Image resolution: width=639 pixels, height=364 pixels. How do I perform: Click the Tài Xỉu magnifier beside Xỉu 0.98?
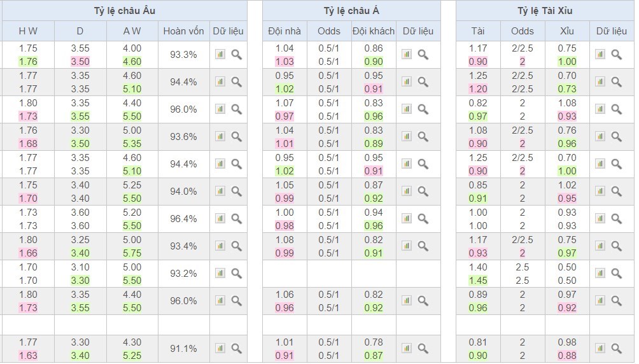[616, 348]
